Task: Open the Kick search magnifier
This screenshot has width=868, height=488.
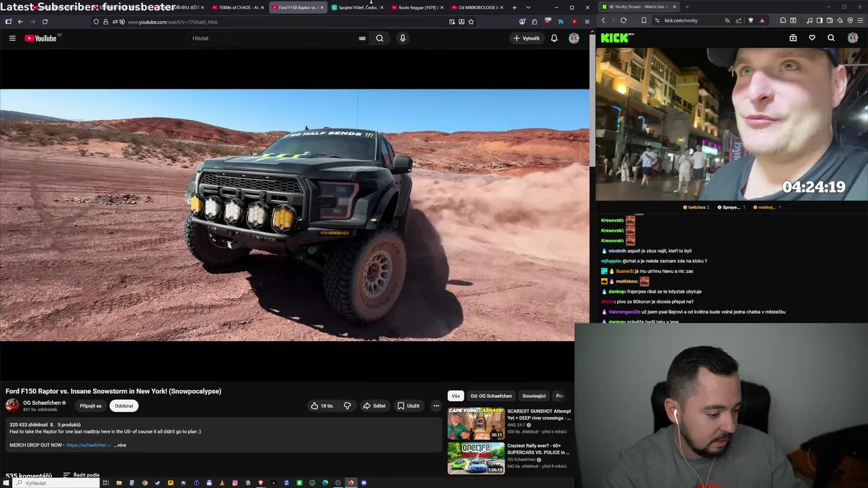Action: [831, 38]
